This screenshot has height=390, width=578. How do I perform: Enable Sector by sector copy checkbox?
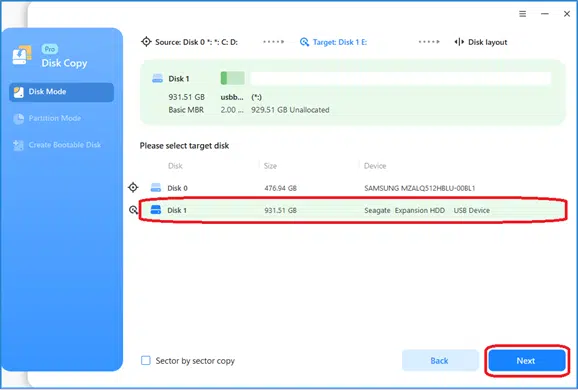point(146,360)
